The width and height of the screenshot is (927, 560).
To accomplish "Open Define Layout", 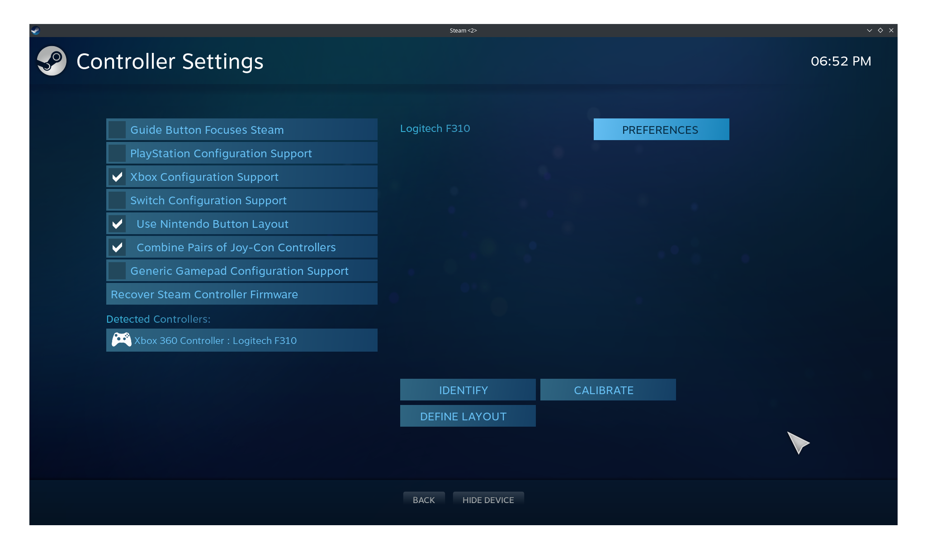I will [x=468, y=416].
